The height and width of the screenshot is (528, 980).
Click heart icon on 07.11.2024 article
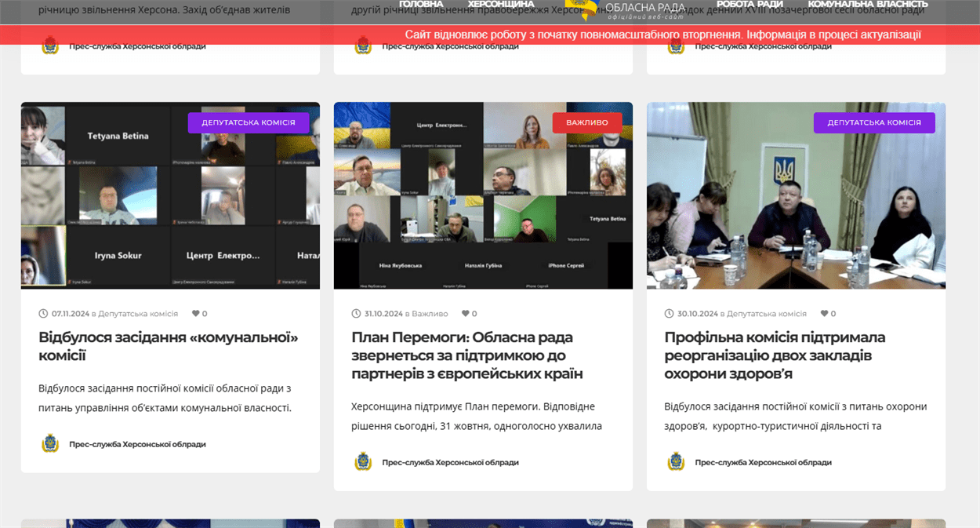[196, 314]
